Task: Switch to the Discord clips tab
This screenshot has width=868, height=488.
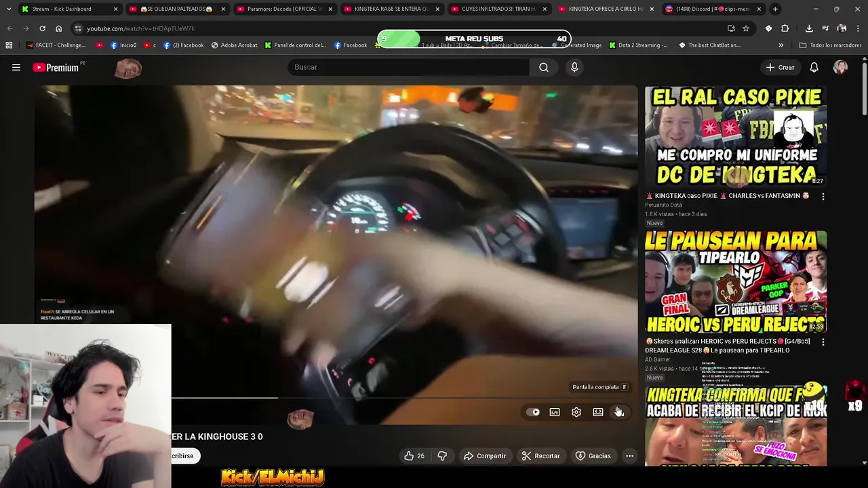Action: (713, 9)
